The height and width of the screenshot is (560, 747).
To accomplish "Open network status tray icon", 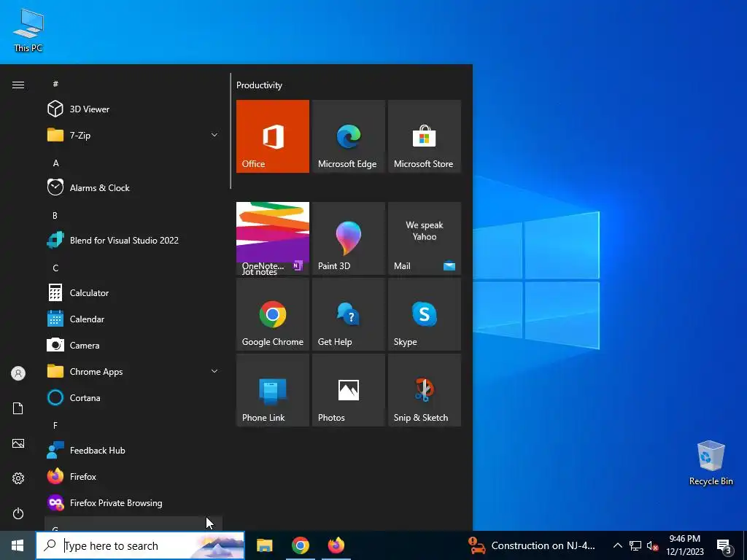I will pyautogui.click(x=635, y=545).
